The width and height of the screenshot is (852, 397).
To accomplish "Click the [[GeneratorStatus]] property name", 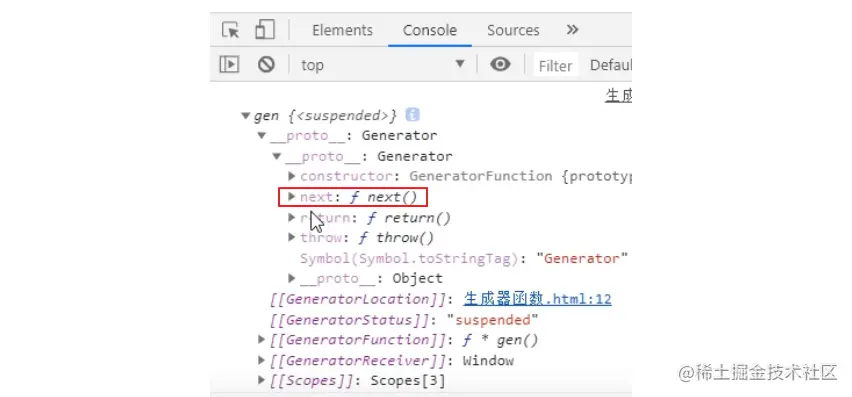I will click(x=349, y=320).
